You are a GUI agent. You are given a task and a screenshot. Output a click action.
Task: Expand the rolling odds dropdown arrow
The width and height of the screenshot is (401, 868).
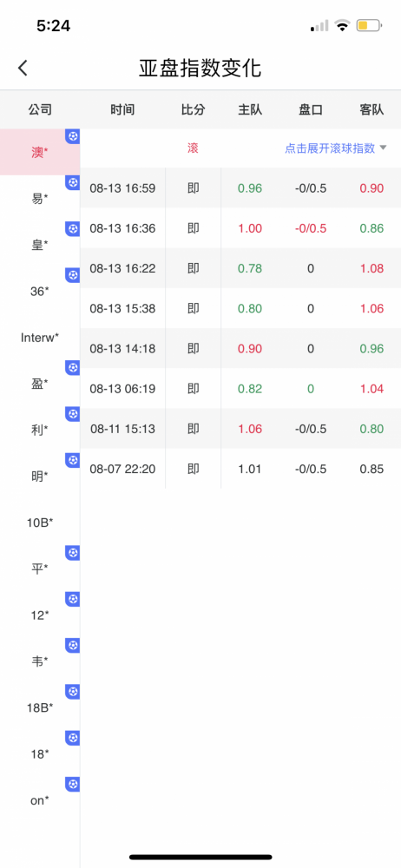(383, 148)
